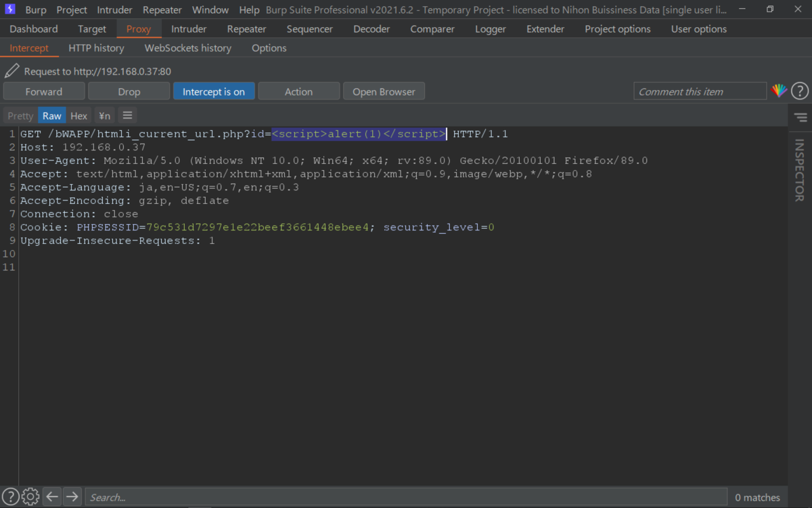Switch to the Logger tab
Screen dimensions: 812x508
coord(491,29)
